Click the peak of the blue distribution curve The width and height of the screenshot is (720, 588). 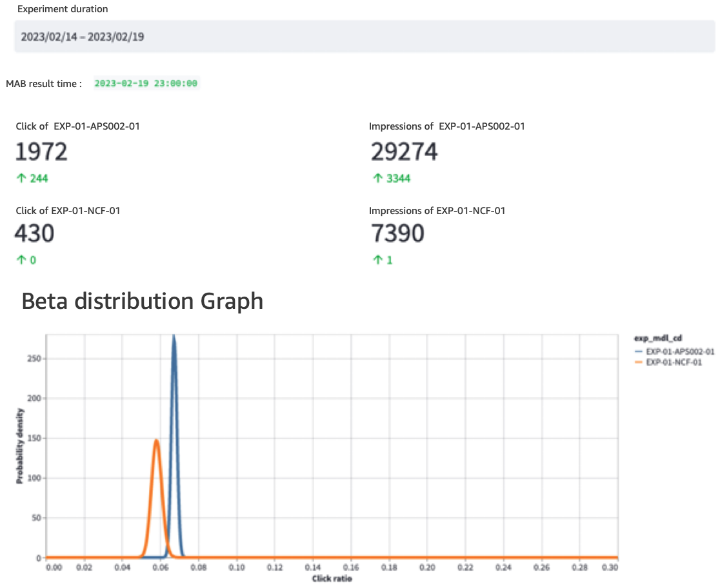pyautogui.click(x=174, y=337)
